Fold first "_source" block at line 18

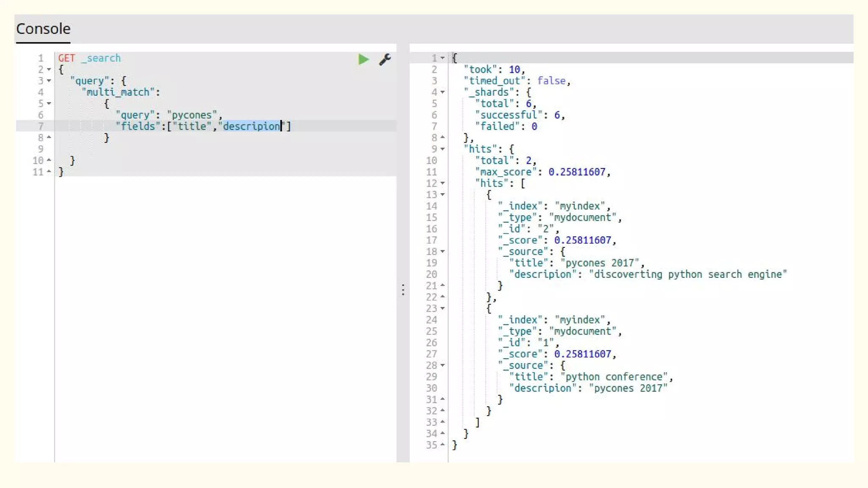click(x=442, y=252)
